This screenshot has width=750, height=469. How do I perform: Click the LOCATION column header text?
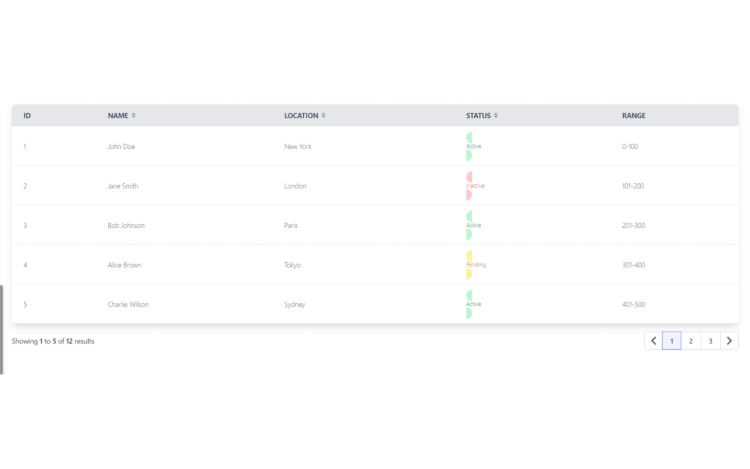pyautogui.click(x=301, y=115)
